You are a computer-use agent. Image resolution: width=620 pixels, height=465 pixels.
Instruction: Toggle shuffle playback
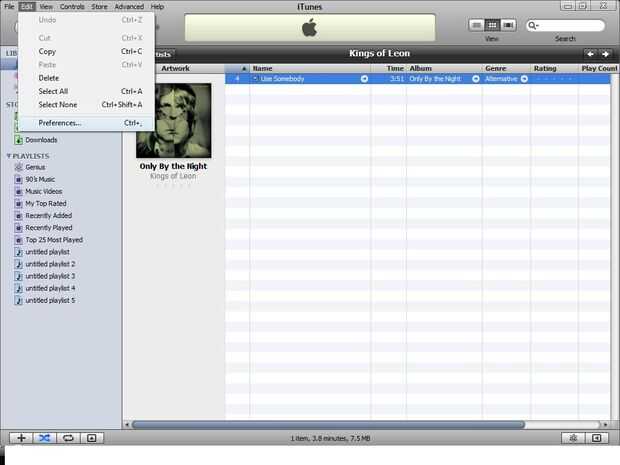(x=44, y=438)
